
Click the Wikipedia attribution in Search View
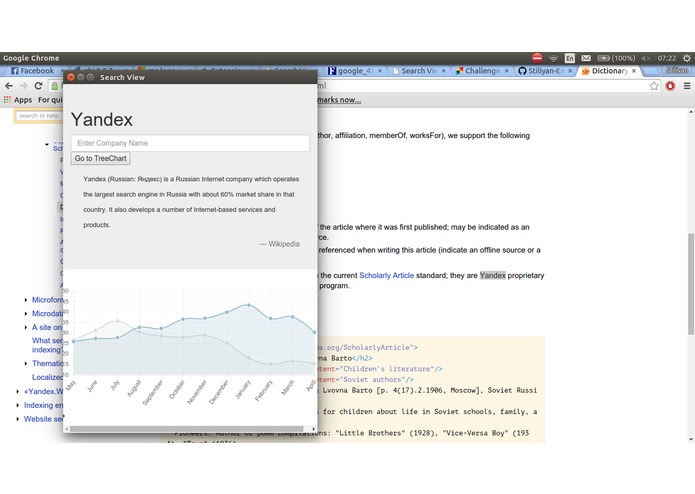[280, 244]
